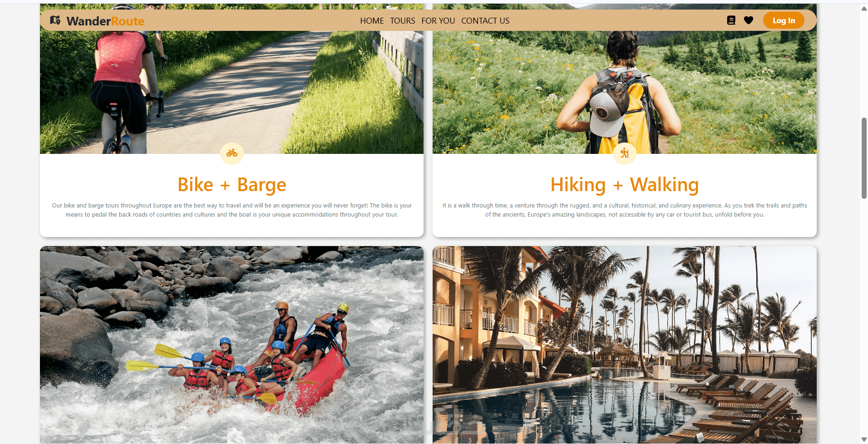Click the scrollbar down arrow
The width and height of the screenshot is (868, 444).
click(x=864, y=439)
